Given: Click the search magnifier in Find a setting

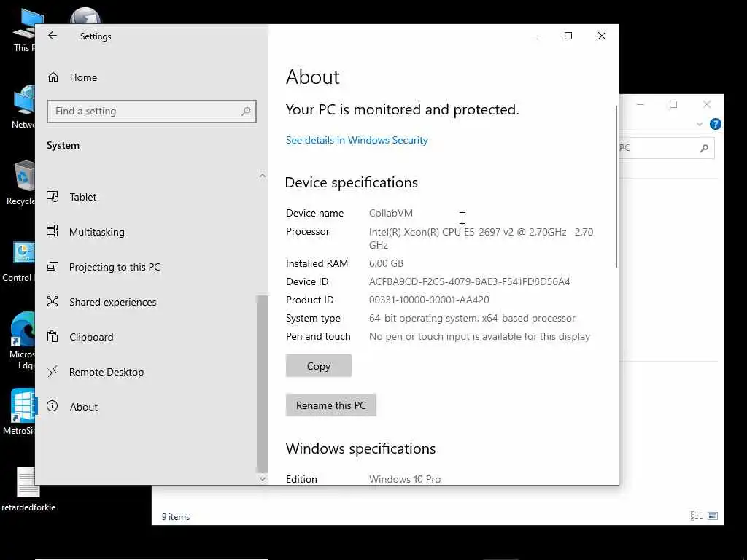Looking at the screenshot, I should pos(246,112).
